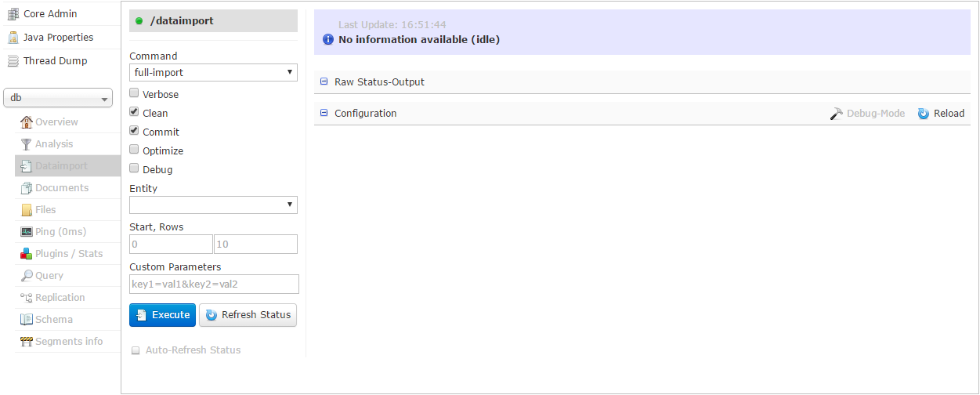The height and width of the screenshot is (395, 980).
Task: Open the Query magnifier icon
Action: [27, 275]
